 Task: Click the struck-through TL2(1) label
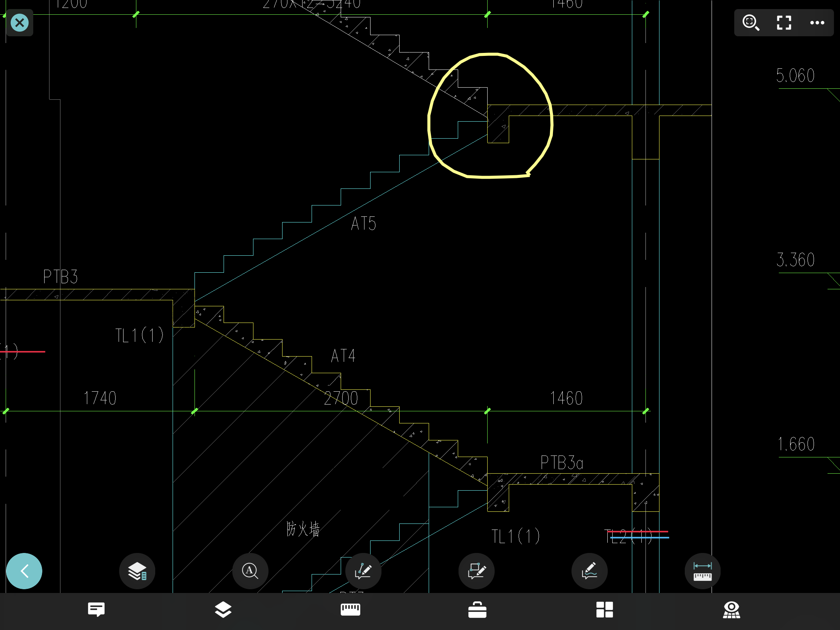[x=628, y=536]
